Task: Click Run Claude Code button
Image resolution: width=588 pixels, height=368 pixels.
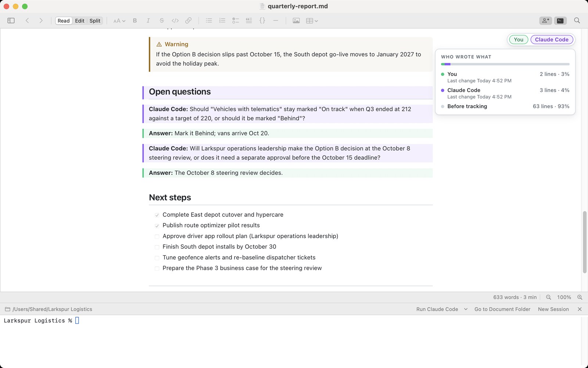Action: coord(437,309)
